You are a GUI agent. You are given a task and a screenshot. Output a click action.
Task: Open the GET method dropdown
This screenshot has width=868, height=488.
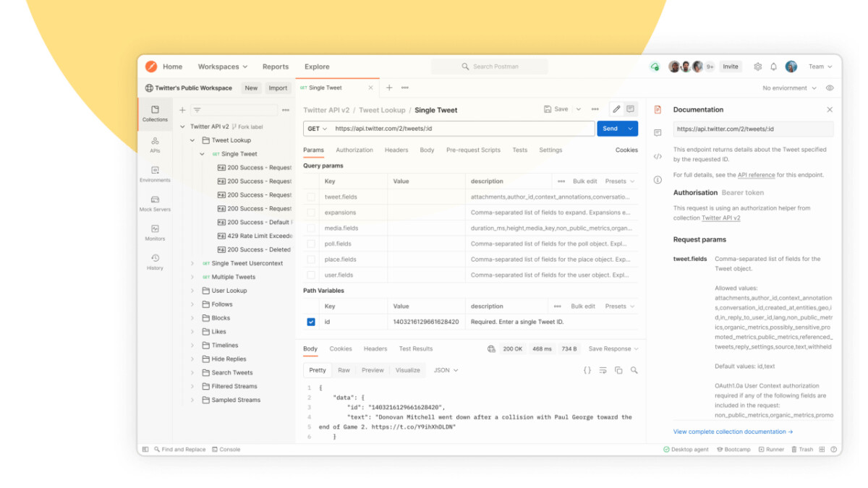pos(317,128)
